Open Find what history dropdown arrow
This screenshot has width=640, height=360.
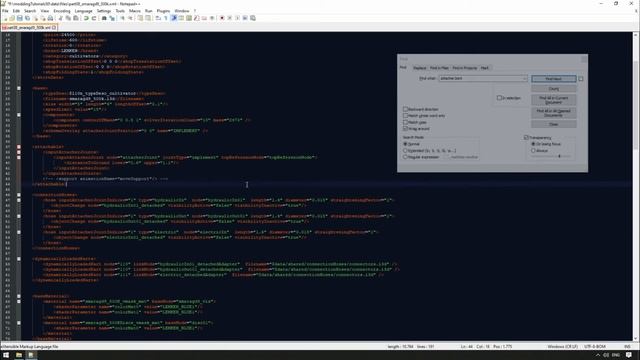point(524,78)
